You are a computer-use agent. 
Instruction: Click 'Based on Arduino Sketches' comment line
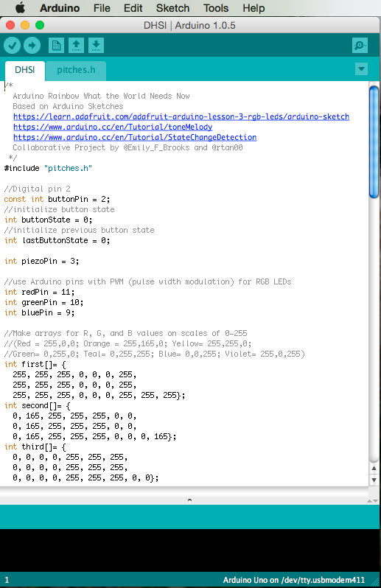pyautogui.click(x=68, y=107)
